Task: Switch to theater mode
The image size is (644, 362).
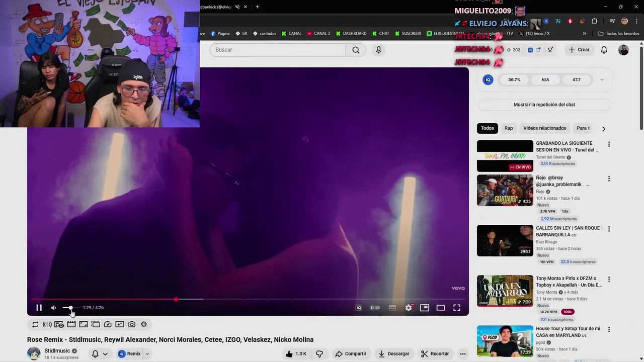Action: (x=441, y=308)
